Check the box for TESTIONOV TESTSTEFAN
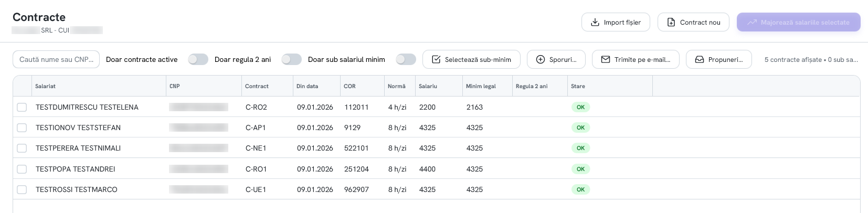868x213 pixels. (x=22, y=127)
